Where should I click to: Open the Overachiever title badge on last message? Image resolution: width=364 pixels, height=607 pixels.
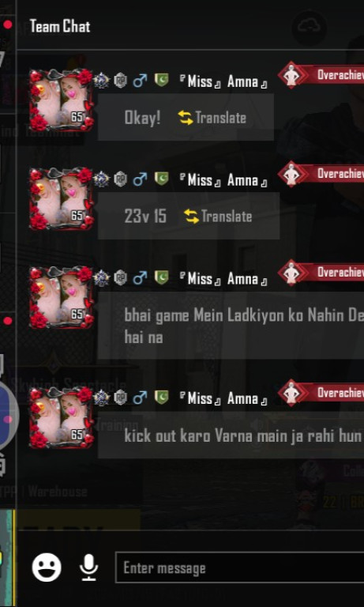click(321, 393)
